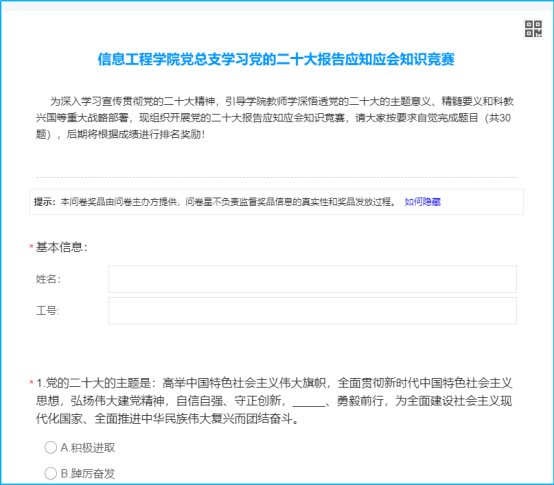The width and height of the screenshot is (554, 485).
Task: Click the A.积极进取 option label text
Action: click(x=88, y=448)
